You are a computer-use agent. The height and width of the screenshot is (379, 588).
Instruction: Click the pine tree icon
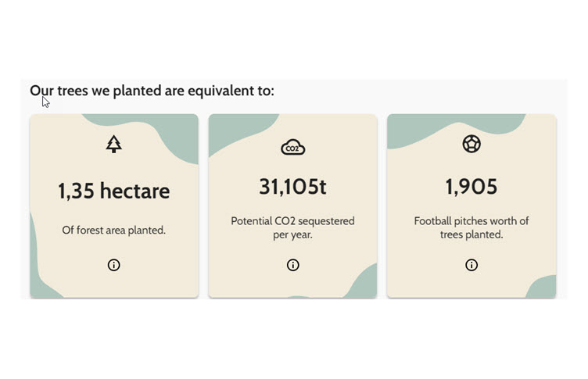(x=113, y=144)
